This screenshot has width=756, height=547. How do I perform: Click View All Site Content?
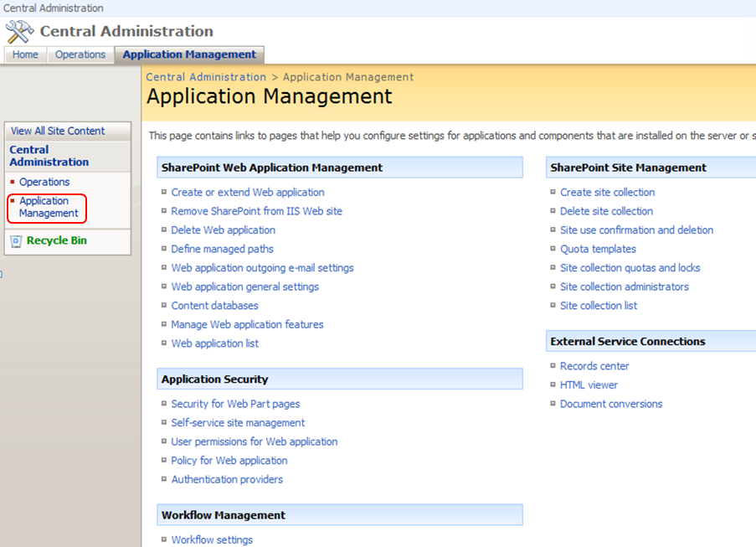coord(58,131)
